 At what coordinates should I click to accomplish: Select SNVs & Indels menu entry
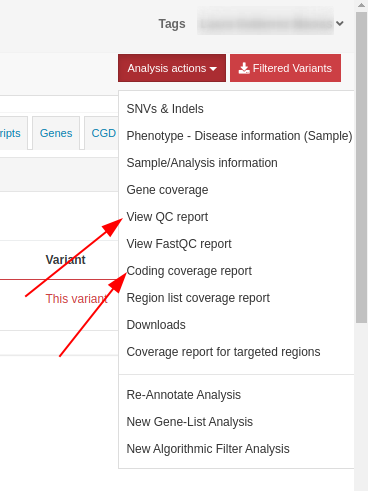(165, 109)
